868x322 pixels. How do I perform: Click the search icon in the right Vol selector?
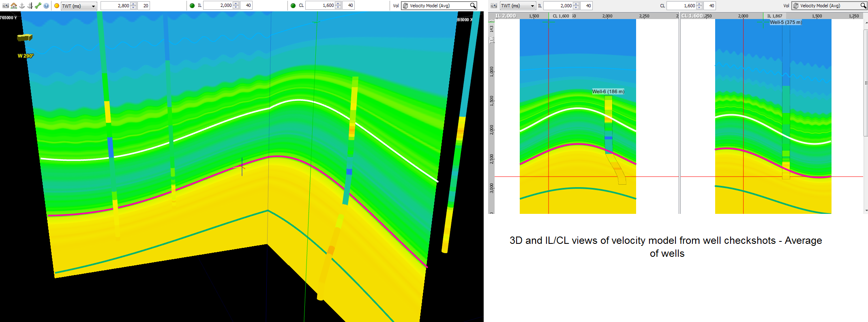[863, 6]
